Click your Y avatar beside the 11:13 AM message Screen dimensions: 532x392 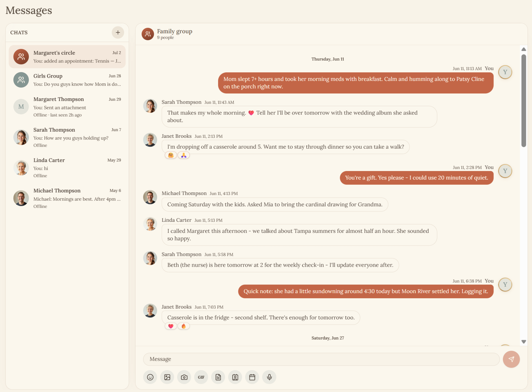(x=505, y=72)
